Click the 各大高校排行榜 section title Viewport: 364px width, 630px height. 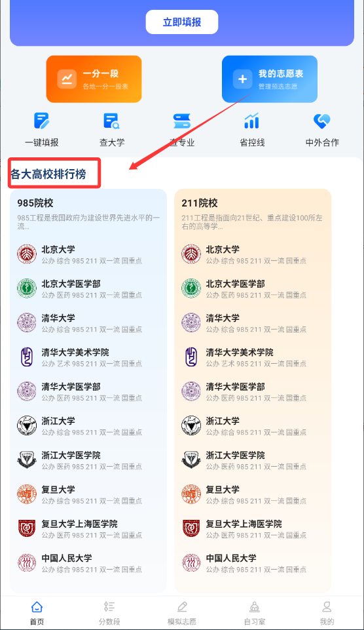[x=48, y=174]
